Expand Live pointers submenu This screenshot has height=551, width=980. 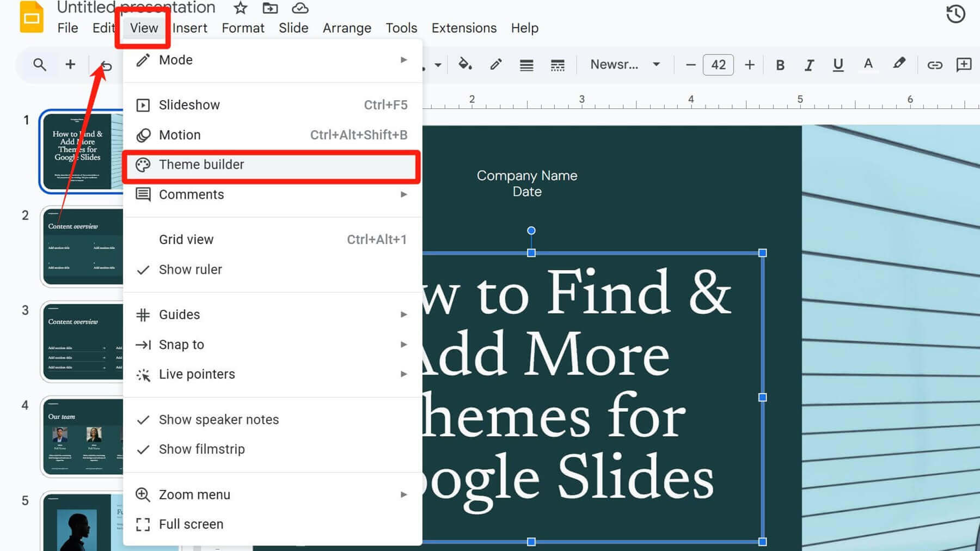(x=272, y=375)
